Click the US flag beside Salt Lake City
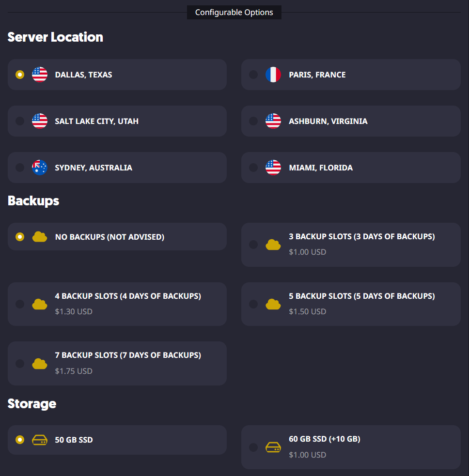Screen dimensions: 469x476 (40, 121)
